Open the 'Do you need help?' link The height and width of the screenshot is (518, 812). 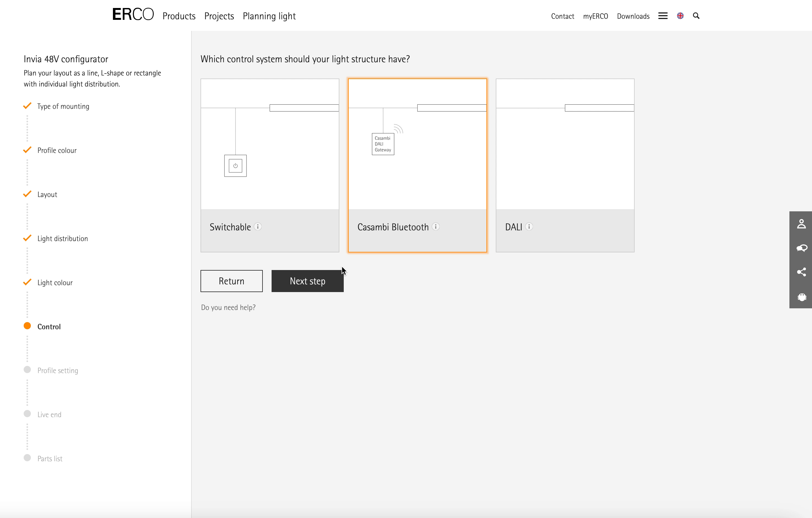pyautogui.click(x=228, y=307)
